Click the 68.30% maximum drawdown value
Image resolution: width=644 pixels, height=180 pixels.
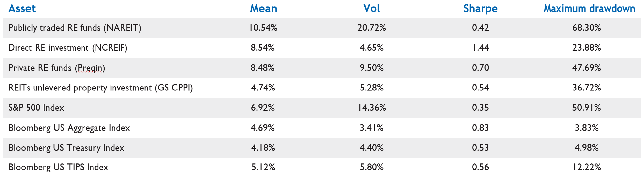(587, 28)
